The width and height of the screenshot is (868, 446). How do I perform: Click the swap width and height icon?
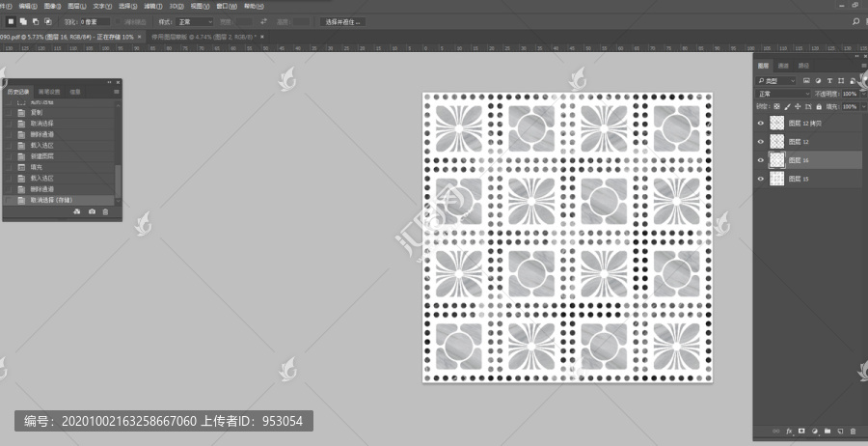263,21
